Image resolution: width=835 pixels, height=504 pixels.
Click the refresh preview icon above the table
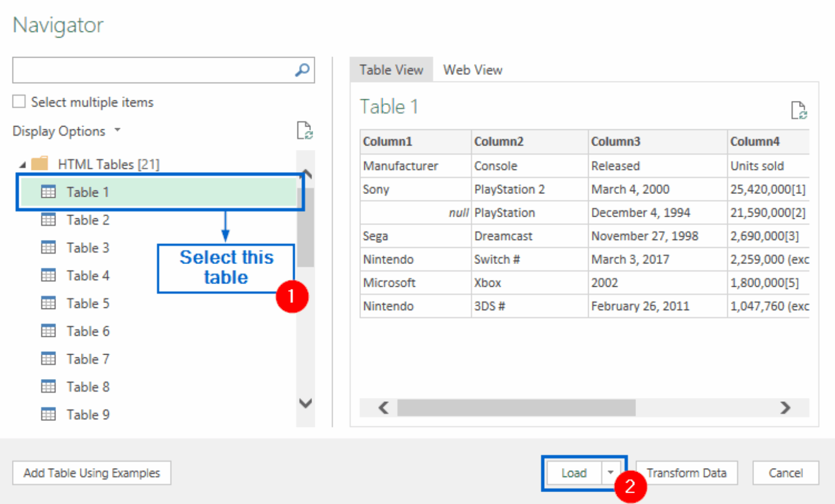click(799, 110)
